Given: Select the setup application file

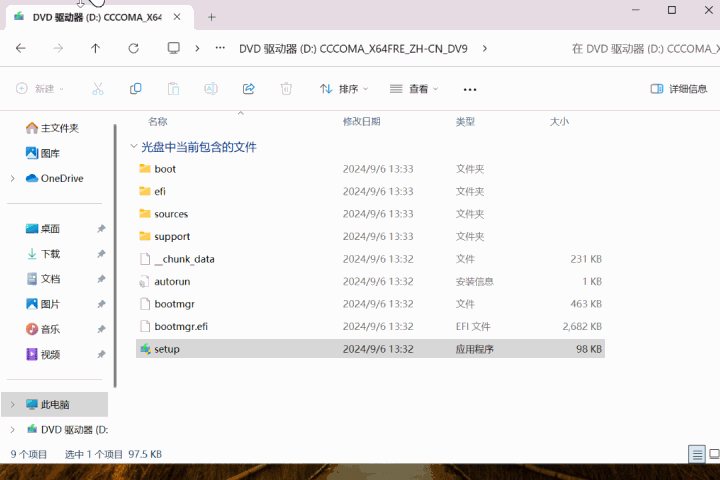Looking at the screenshot, I should click(x=370, y=349).
